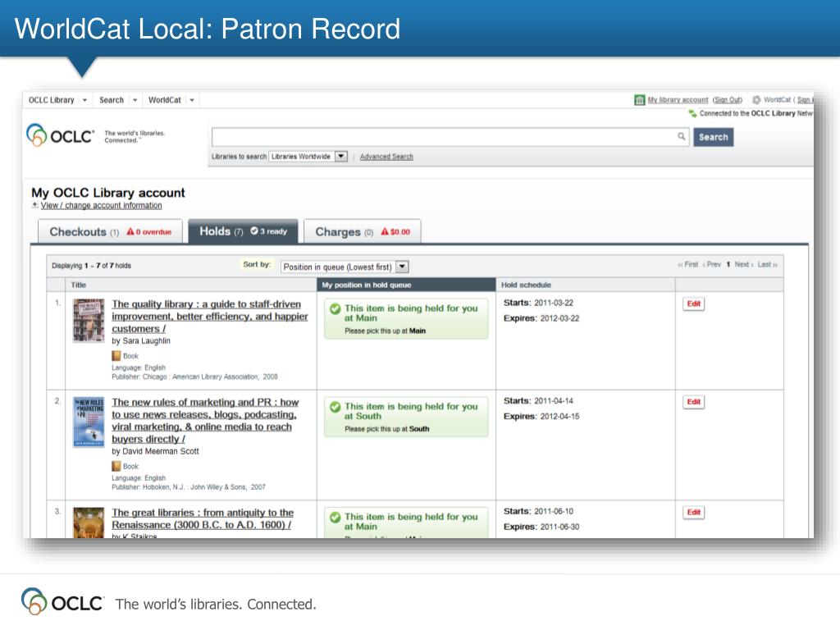The height and width of the screenshot is (630, 840).
Task: Click the WorldCat menu item
Action: click(164, 100)
